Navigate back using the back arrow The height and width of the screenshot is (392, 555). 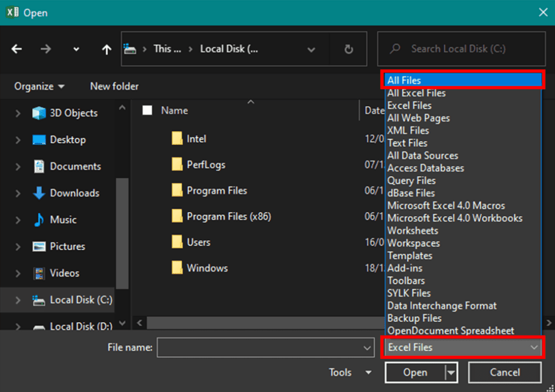tap(17, 49)
